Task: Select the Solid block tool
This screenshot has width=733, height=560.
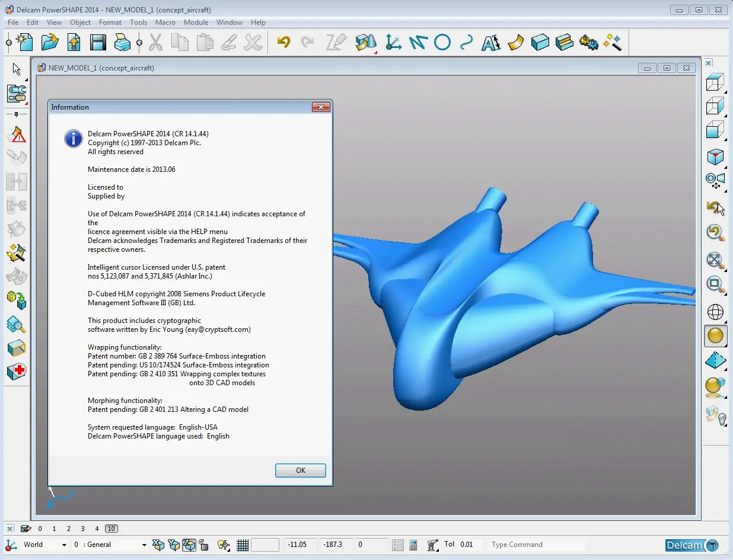Action: (x=540, y=42)
